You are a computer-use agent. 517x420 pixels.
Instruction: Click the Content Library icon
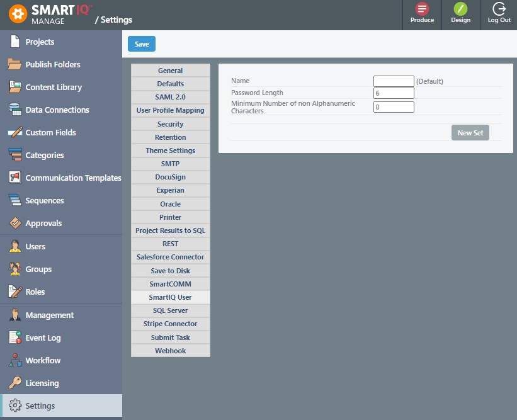pos(15,87)
